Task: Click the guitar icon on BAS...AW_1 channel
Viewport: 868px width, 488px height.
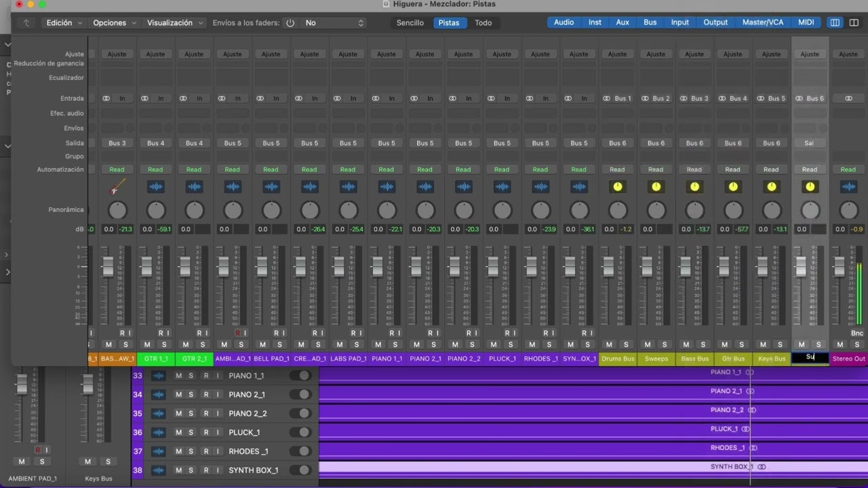Action: tap(117, 187)
